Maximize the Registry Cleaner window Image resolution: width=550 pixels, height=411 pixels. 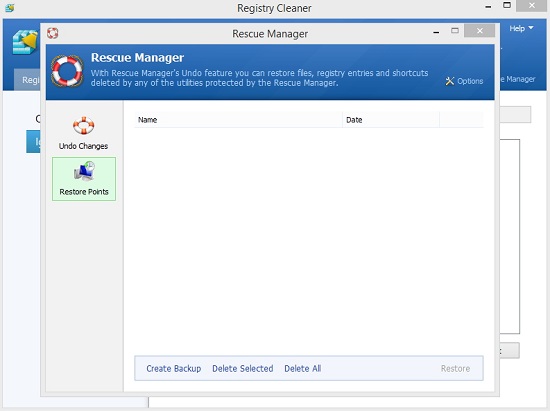click(x=507, y=5)
